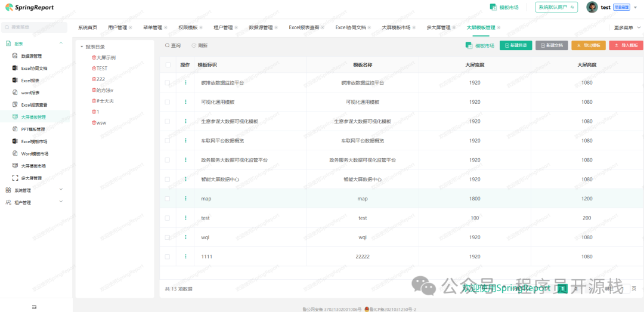Check the map row checkbox
The width and height of the screenshot is (644, 312).
pos(168,199)
